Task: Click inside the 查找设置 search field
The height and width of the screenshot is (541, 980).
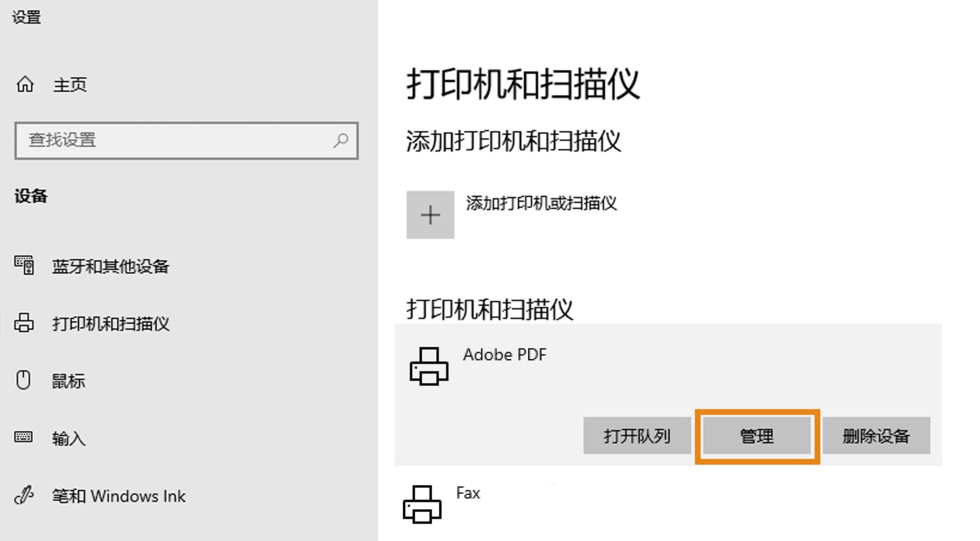Action: [x=153, y=141]
